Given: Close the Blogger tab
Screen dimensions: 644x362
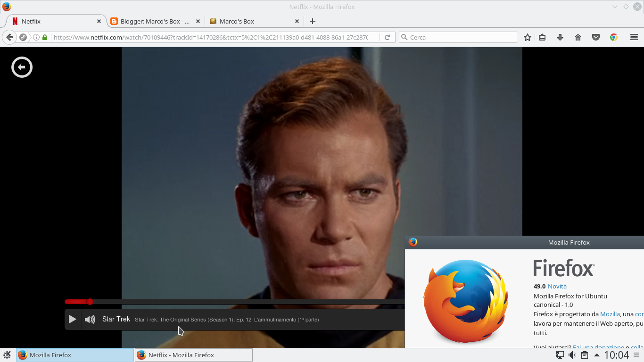Looking at the screenshot, I should click(198, 21).
